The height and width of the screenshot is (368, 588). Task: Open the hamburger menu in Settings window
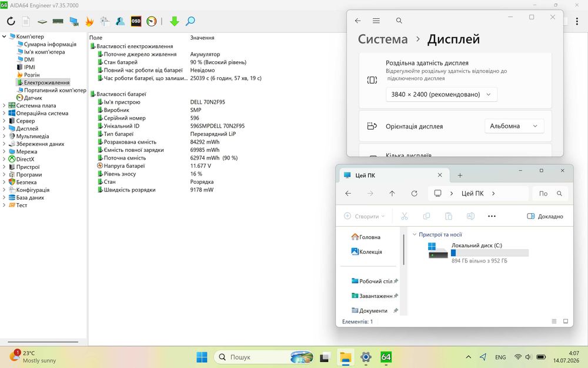click(x=376, y=21)
